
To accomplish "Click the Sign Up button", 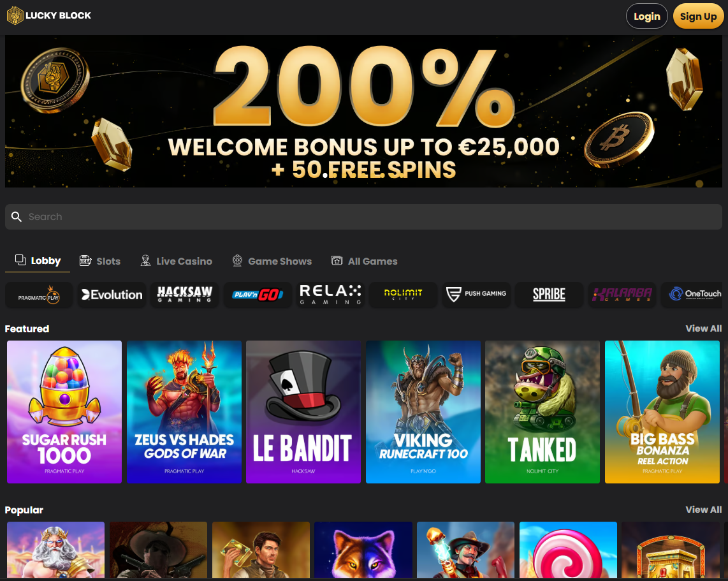I will (698, 16).
